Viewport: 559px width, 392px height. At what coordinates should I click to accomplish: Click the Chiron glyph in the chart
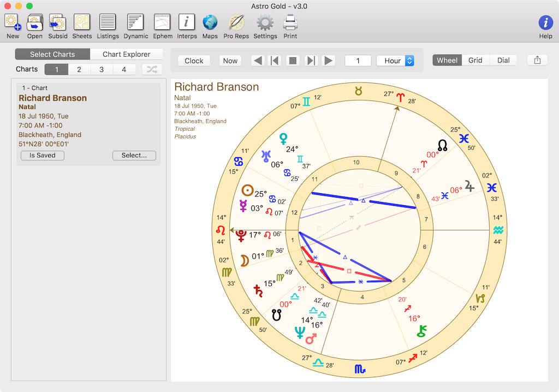click(x=422, y=331)
